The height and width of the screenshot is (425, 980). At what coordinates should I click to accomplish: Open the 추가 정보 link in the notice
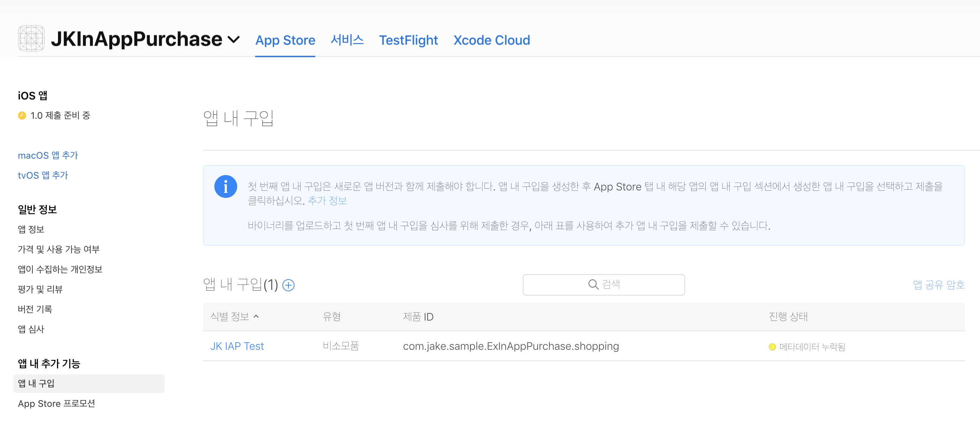pos(327,201)
